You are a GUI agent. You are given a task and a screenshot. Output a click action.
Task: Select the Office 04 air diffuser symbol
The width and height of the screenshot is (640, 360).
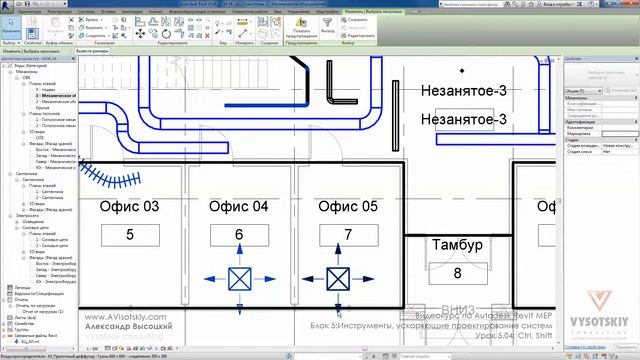240,279
